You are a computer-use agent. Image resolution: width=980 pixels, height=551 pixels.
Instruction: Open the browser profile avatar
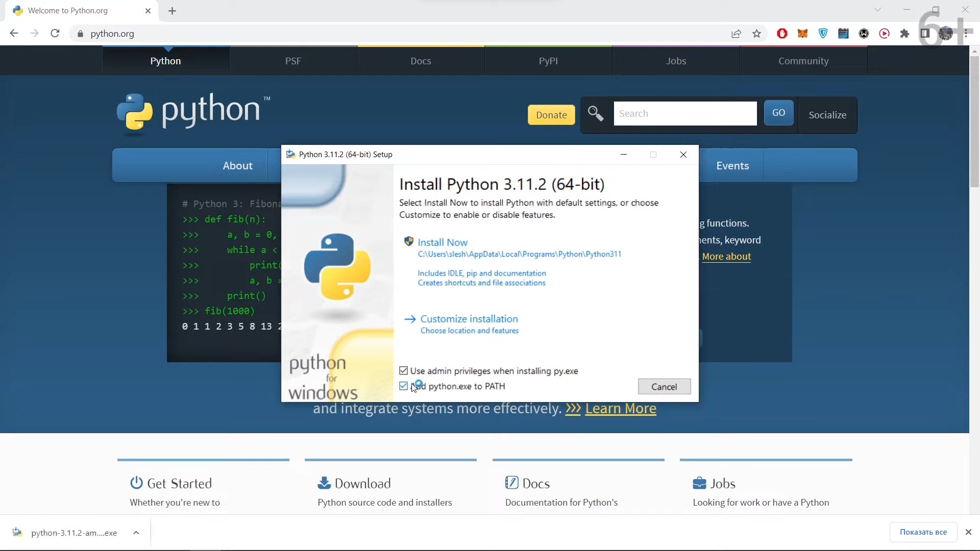[946, 34]
